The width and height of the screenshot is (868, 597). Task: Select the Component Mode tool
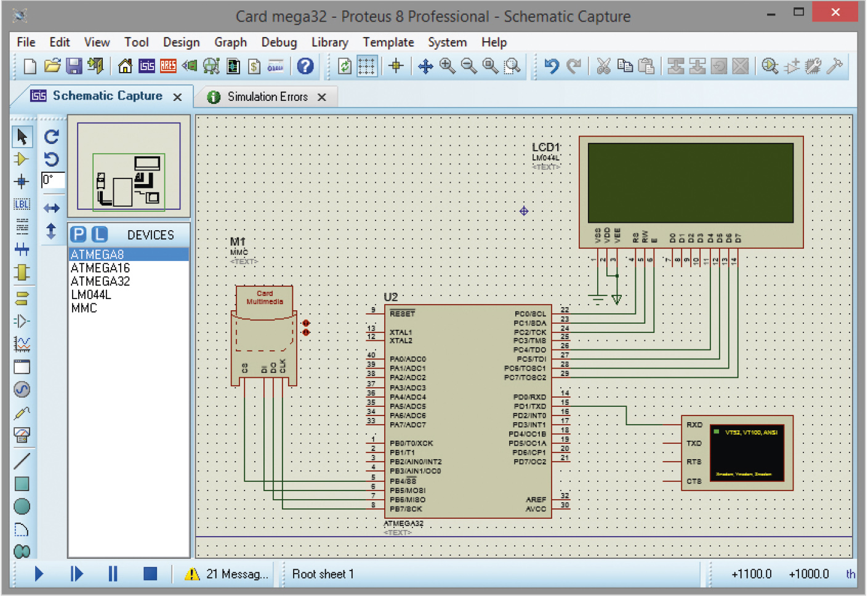coord(22,159)
